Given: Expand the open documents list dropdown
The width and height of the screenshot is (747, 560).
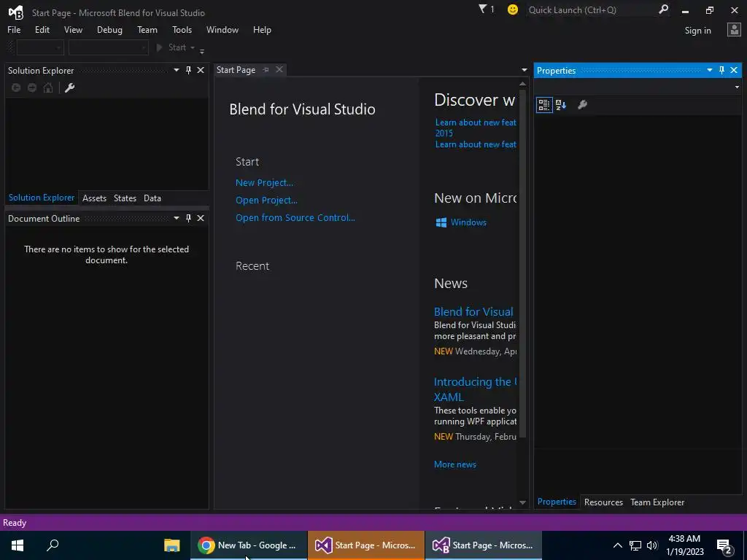Looking at the screenshot, I should tap(524, 70).
